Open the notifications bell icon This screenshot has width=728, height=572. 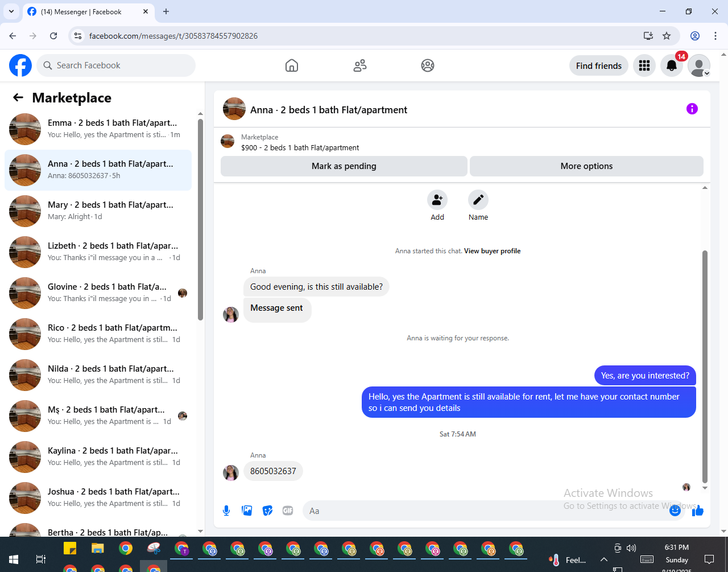tap(672, 65)
